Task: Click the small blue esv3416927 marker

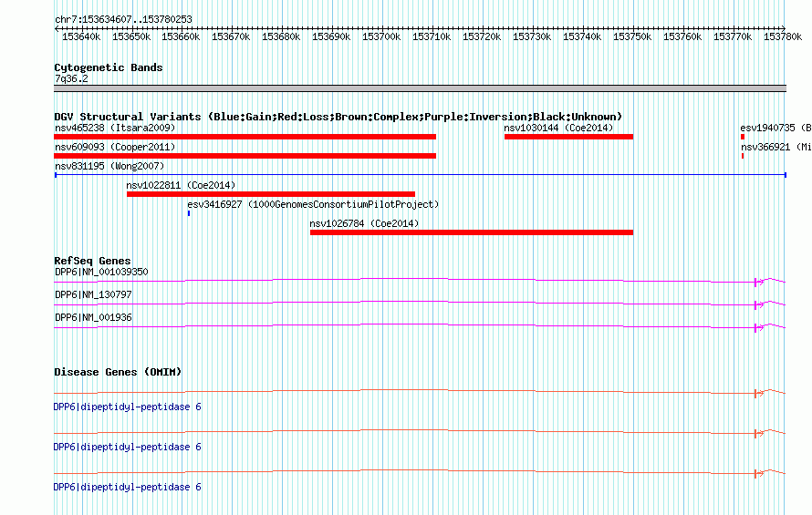Action: 189,213
